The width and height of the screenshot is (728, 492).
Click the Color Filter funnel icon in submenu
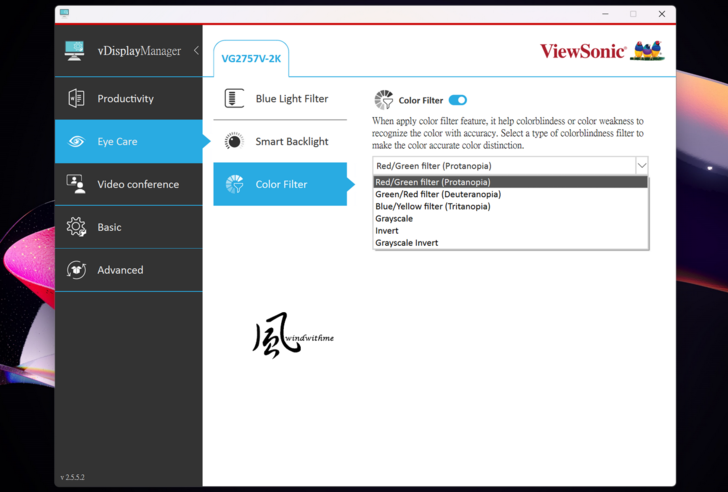(234, 184)
